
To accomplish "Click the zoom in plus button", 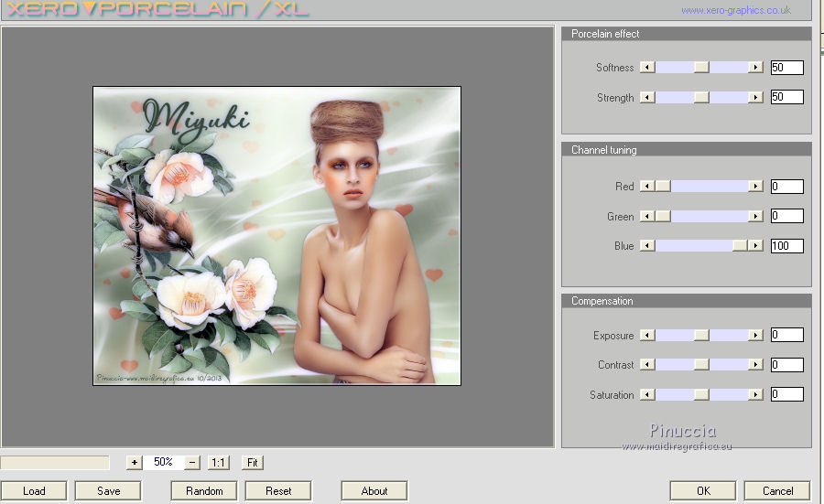I will (x=135, y=463).
